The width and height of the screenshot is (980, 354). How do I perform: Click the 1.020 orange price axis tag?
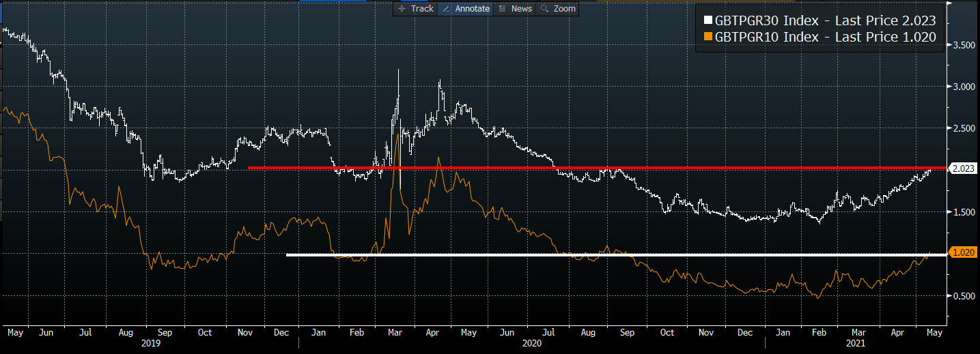(963, 252)
